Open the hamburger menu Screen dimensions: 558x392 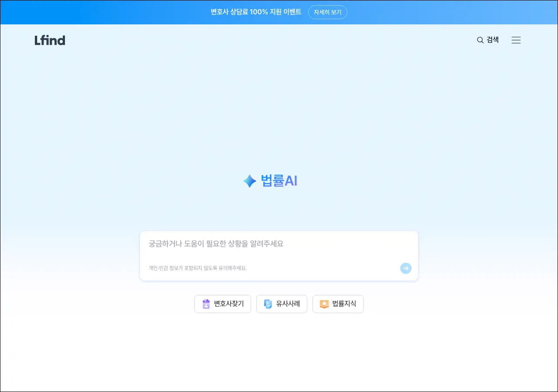tap(516, 40)
